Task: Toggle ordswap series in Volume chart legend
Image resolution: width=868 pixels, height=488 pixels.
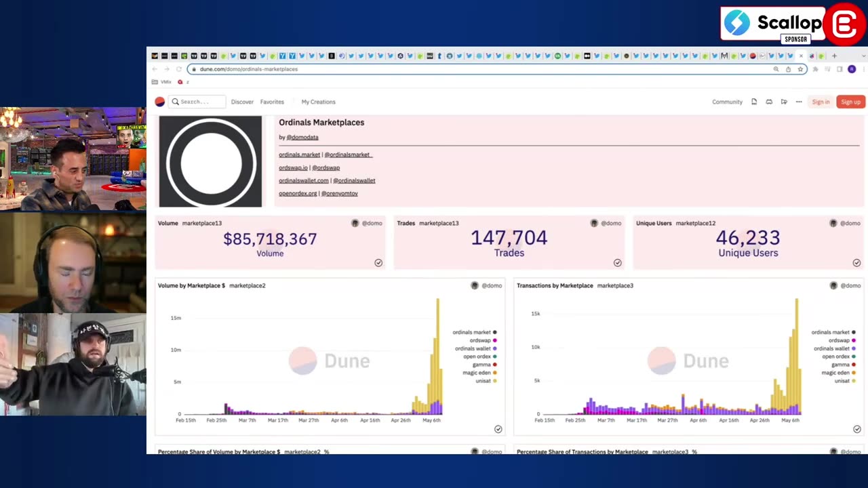Action: [483, 340]
